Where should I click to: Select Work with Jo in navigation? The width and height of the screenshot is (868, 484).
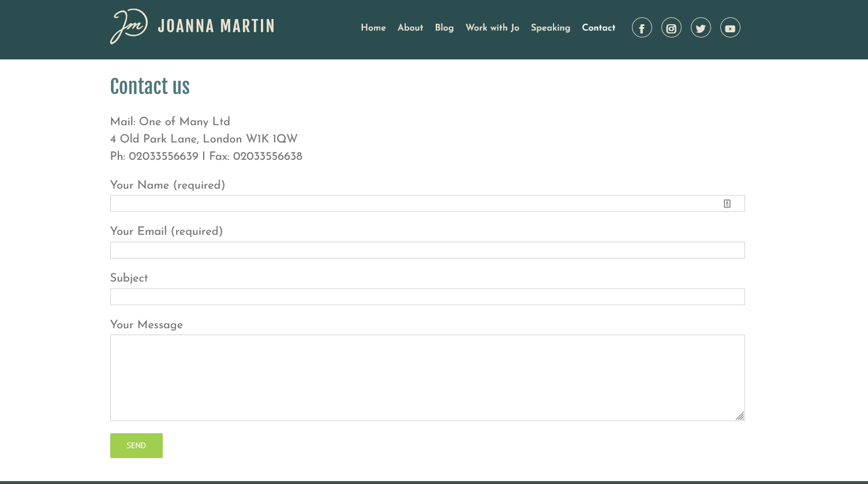(492, 28)
